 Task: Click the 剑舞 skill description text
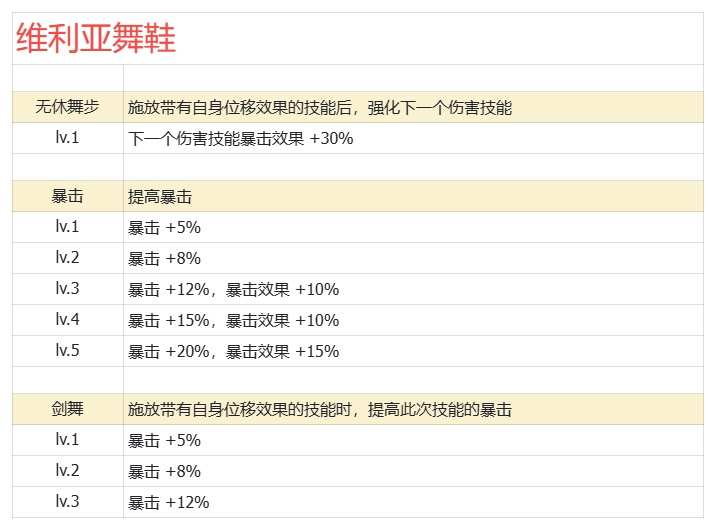[x=320, y=409]
